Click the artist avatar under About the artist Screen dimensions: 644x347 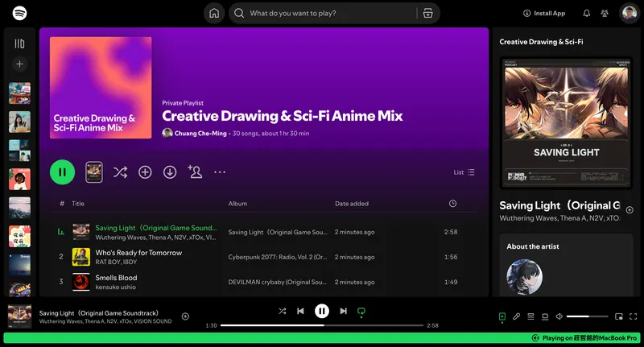[525, 277]
